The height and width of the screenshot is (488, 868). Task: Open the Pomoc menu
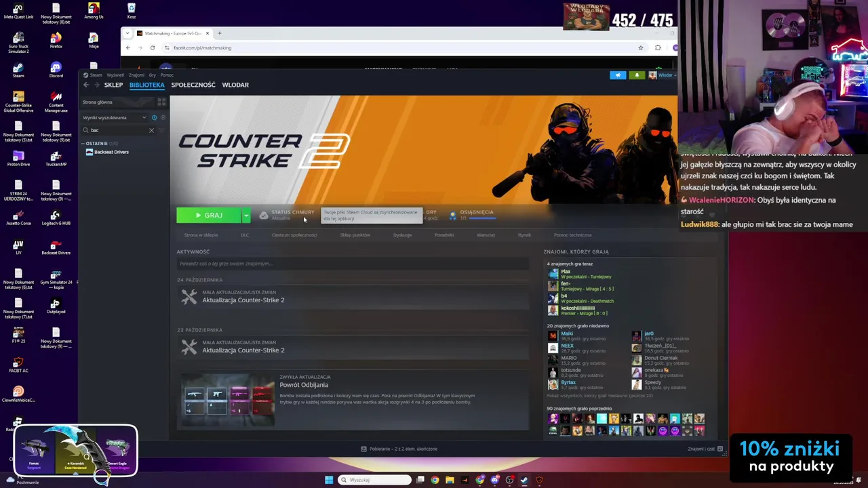point(167,75)
